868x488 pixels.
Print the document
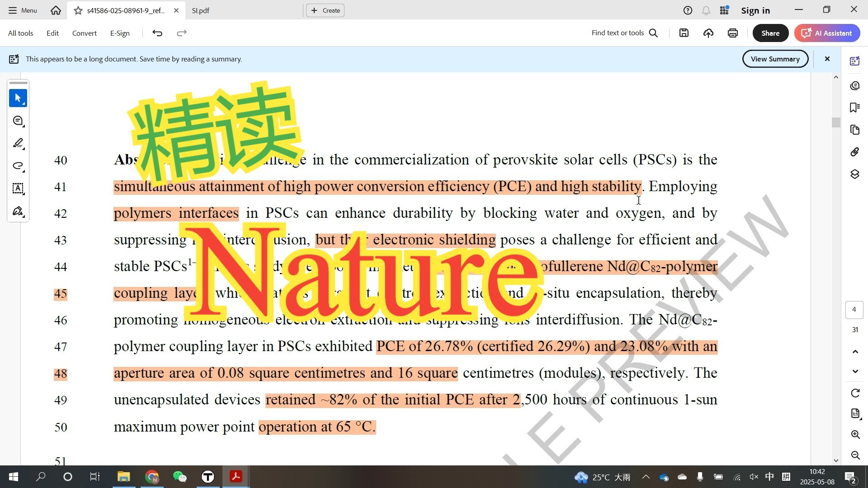coord(732,33)
